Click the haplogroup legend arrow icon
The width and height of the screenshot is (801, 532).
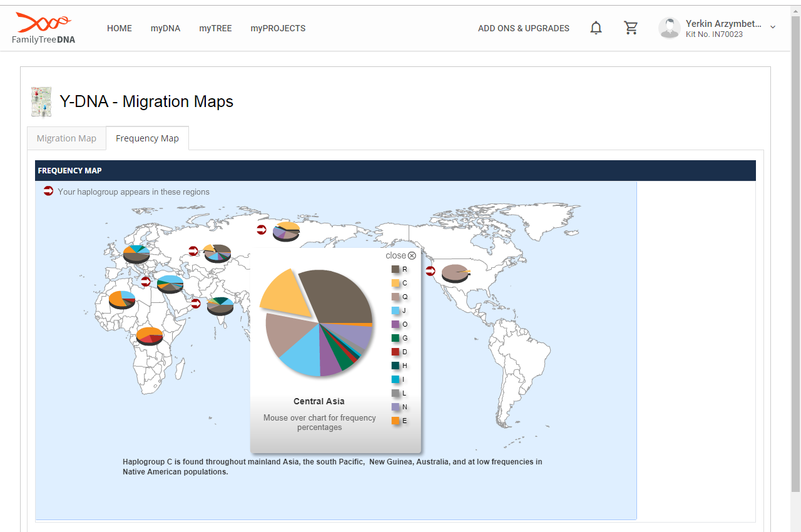[x=48, y=191]
